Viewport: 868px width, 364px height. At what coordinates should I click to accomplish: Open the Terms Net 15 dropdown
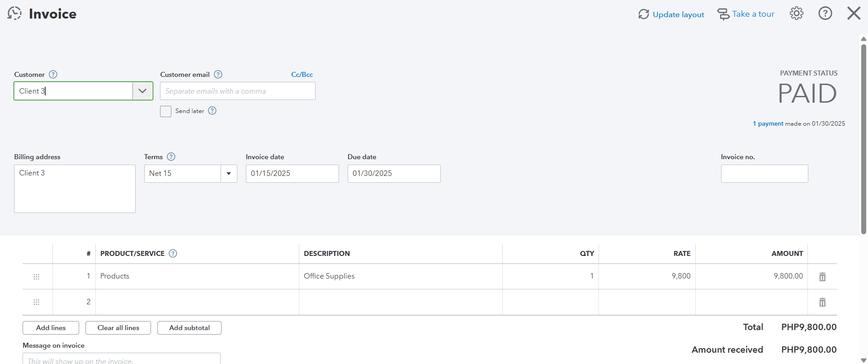click(229, 174)
